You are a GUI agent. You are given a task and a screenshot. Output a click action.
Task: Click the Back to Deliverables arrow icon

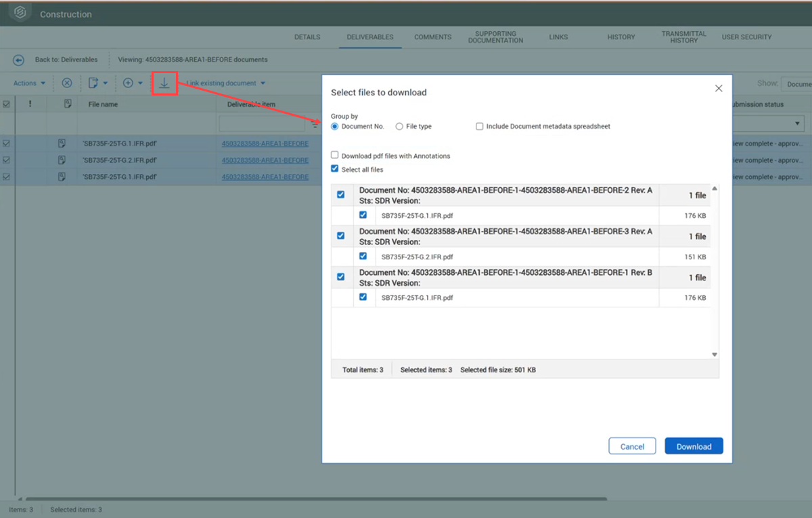tap(19, 60)
